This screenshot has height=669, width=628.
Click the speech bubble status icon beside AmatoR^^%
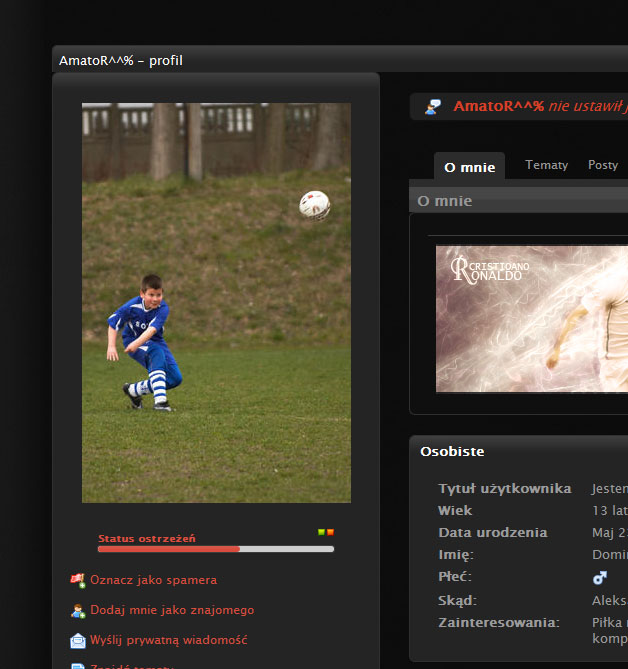pyautogui.click(x=433, y=107)
